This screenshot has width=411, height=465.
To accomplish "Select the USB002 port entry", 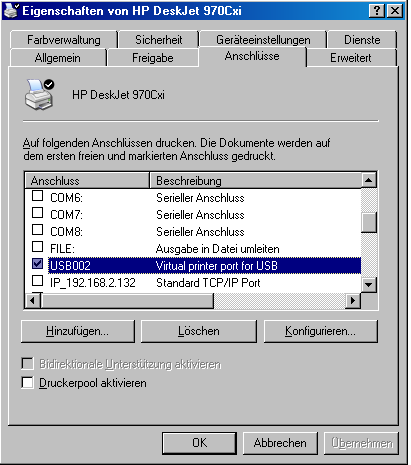I will pos(193,266).
